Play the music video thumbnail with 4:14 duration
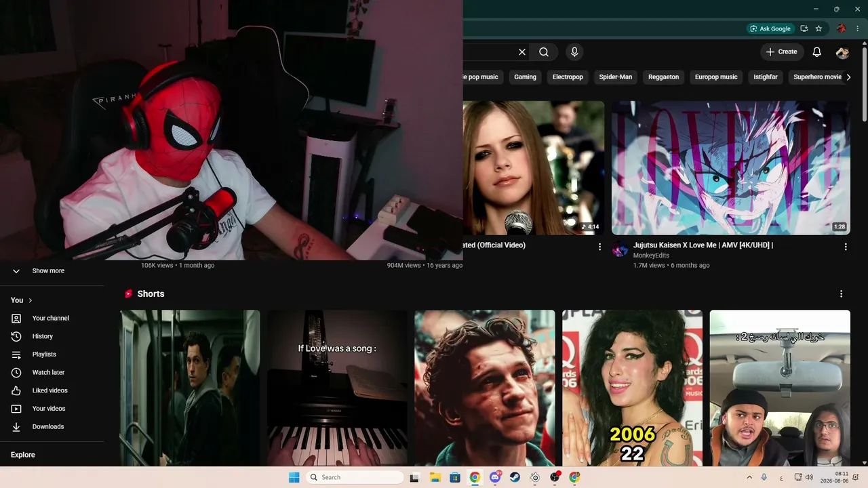Screen dimensions: 868x488 click(x=534, y=168)
